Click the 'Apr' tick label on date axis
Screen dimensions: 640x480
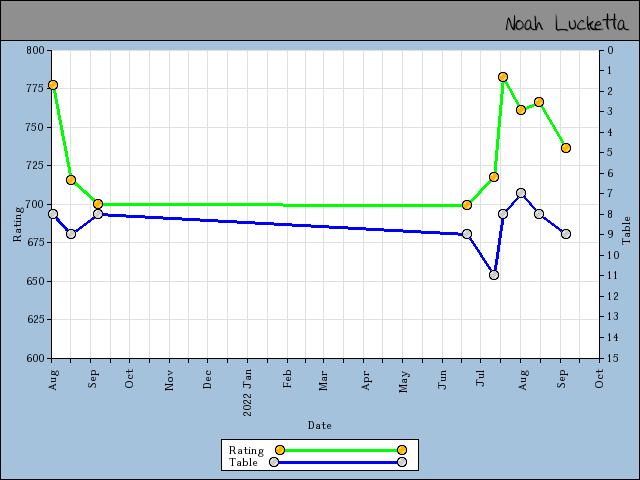point(367,380)
